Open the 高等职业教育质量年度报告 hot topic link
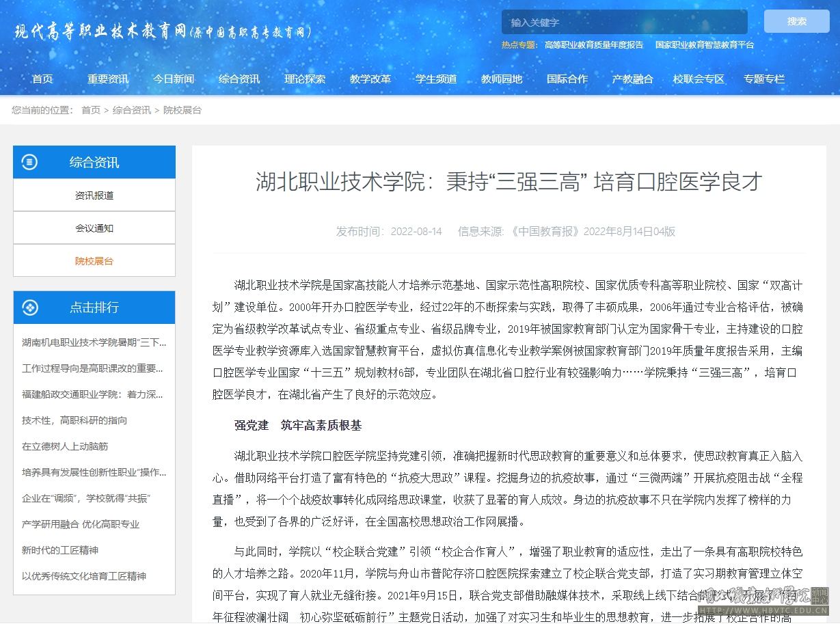The image size is (840, 626). 593,44
